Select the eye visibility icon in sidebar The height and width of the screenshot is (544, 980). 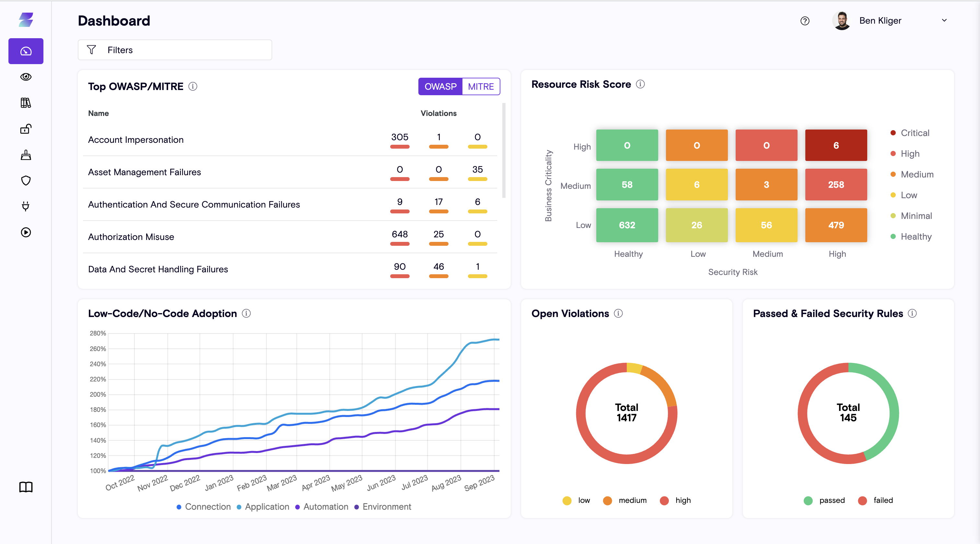click(26, 77)
